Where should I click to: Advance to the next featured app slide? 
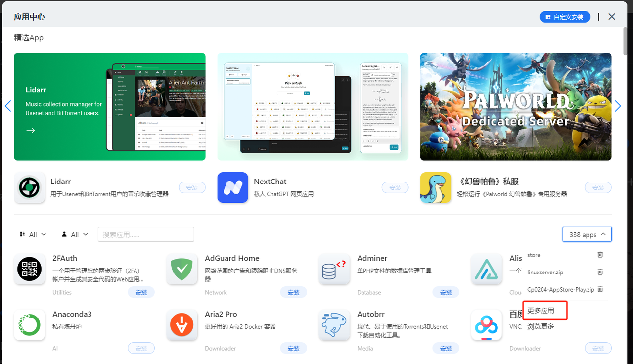618,106
